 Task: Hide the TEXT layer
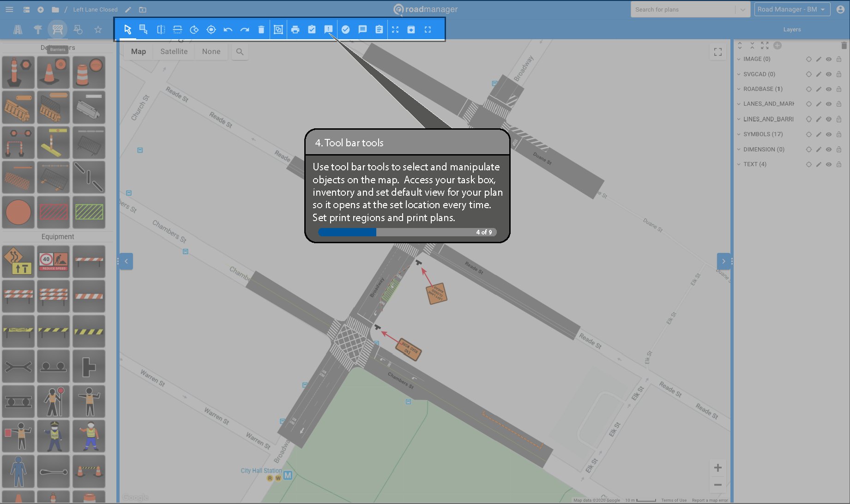click(829, 164)
